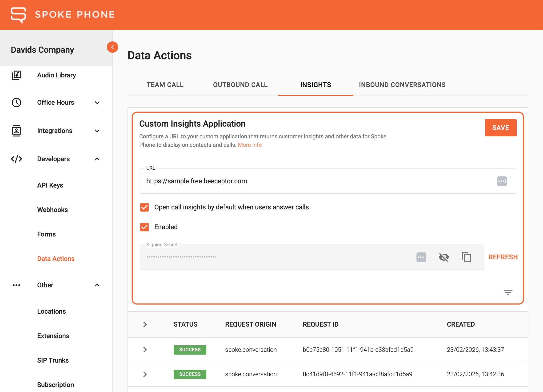Viewport: 543px width, 392px height.
Task: Click the Created column header
Action: pyautogui.click(x=461, y=324)
